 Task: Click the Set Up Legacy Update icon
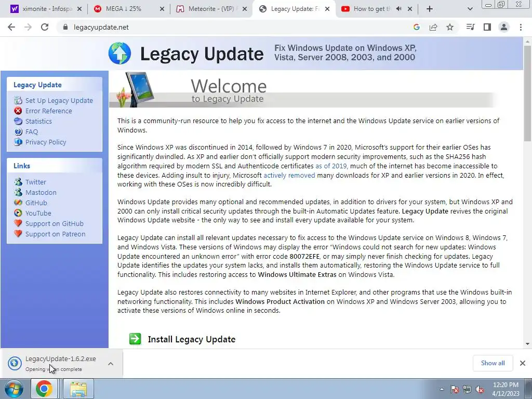click(x=18, y=100)
